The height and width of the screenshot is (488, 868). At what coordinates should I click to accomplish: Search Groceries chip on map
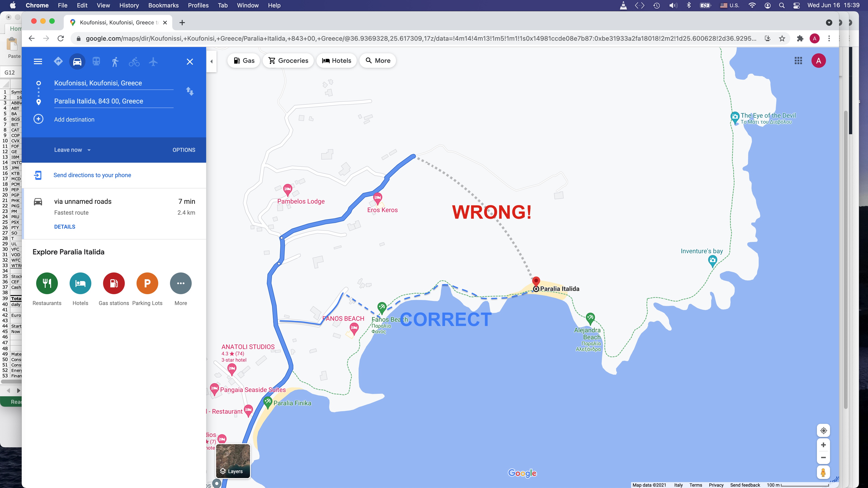288,61
